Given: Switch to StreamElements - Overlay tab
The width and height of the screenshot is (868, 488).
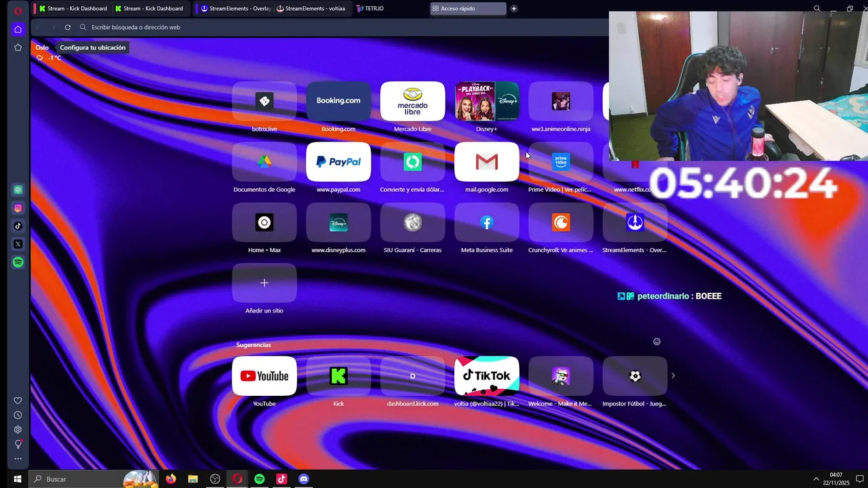Looking at the screenshot, I should point(234,9).
